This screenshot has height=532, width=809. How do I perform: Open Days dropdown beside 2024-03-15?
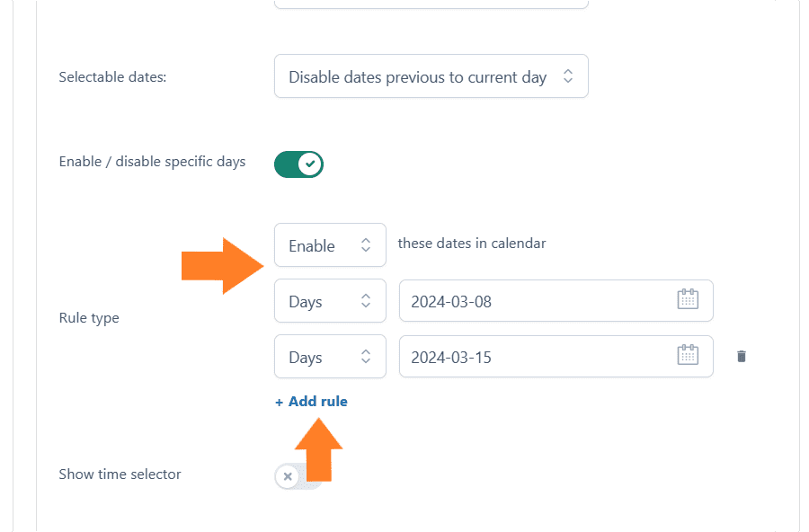click(x=330, y=357)
